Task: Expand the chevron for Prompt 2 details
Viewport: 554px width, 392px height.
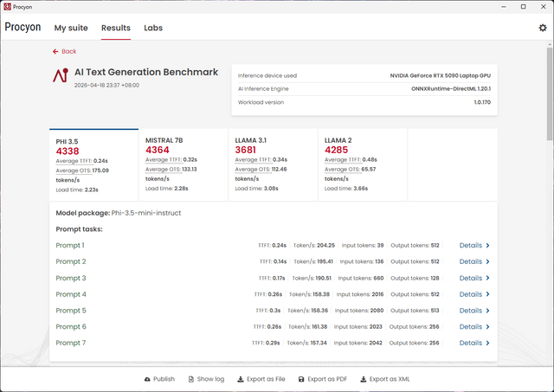Action: (x=488, y=261)
